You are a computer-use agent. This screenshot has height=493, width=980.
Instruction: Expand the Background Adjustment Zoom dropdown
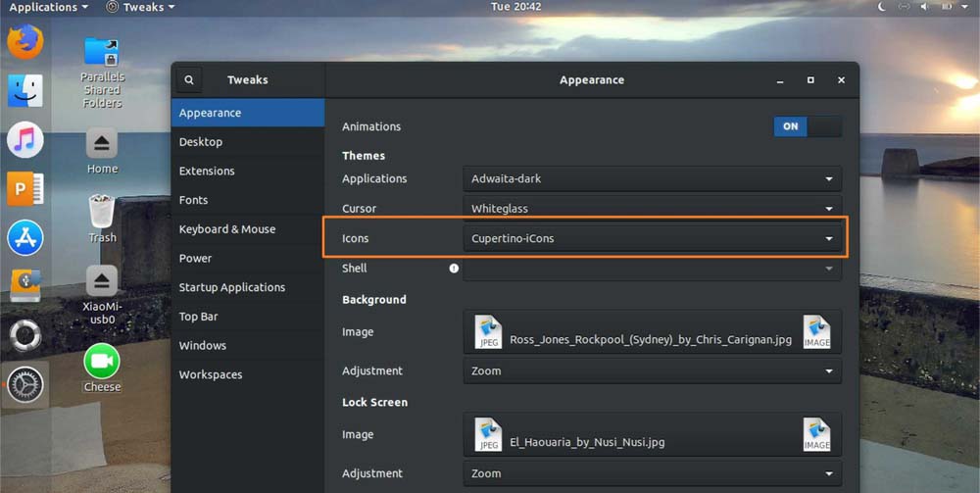(x=652, y=371)
